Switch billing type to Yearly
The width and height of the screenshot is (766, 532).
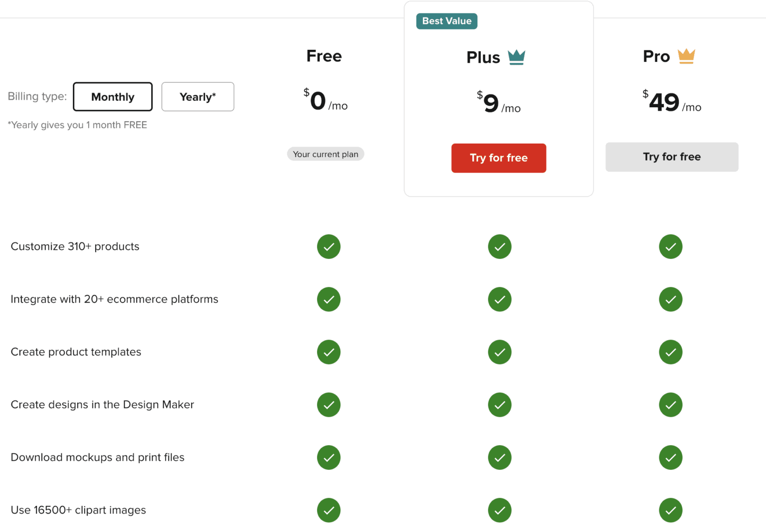pos(197,97)
